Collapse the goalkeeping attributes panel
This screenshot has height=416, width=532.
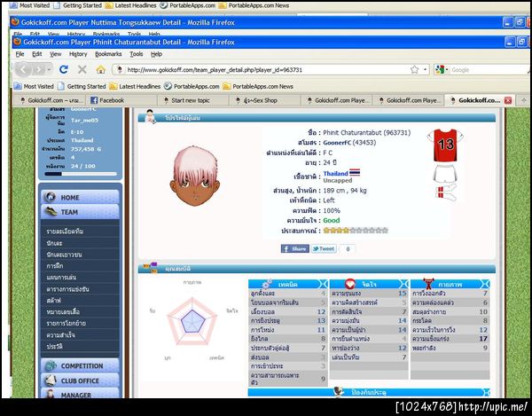(486, 392)
